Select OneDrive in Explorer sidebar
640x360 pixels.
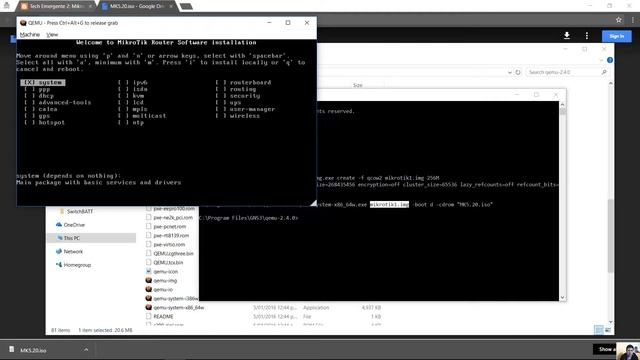[x=70, y=225]
